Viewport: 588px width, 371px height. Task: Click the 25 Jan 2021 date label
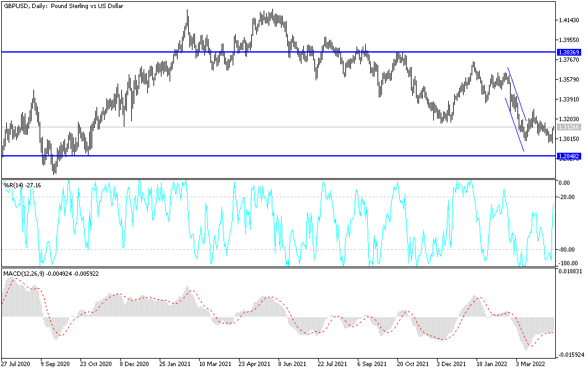(176, 364)
